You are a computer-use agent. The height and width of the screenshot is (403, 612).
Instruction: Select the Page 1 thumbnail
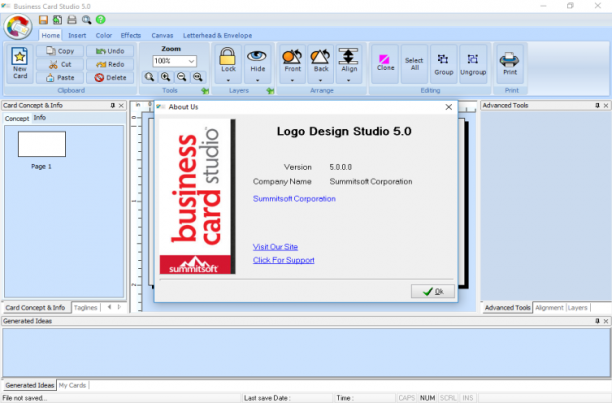42,144
